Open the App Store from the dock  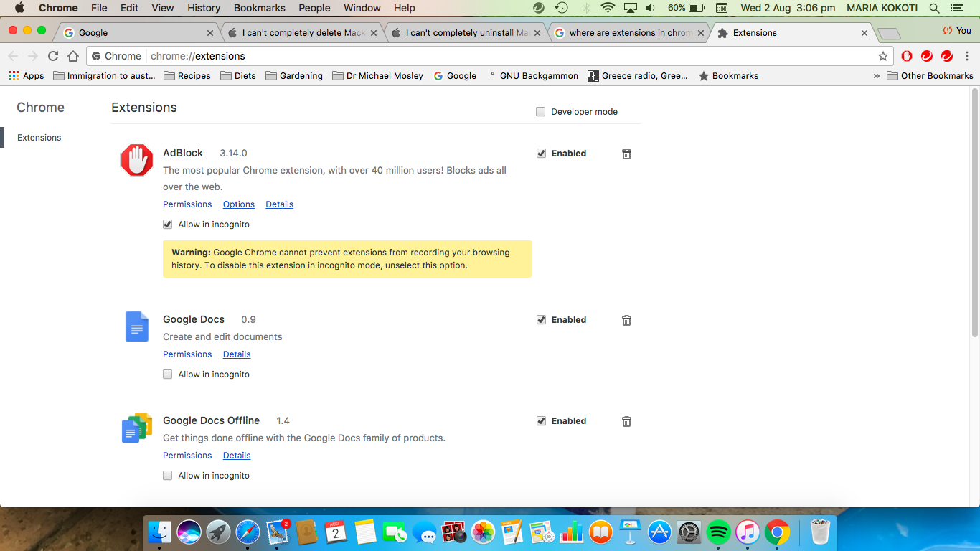[659, 532]
